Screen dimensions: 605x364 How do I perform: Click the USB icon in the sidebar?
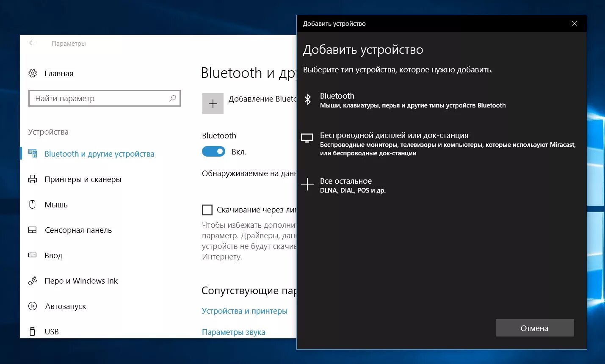pyautogui.click(x=33, y=331)
